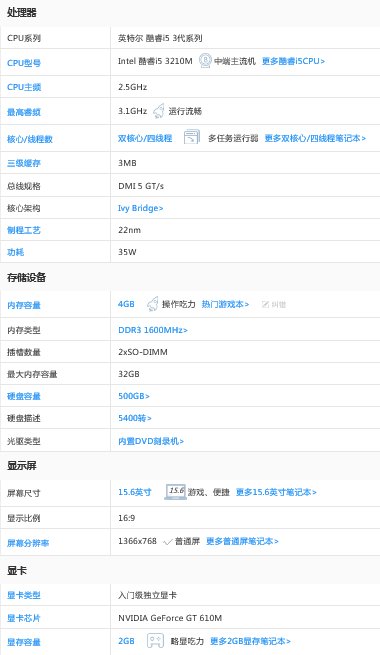Click the 存储设备 section heading

[x=26, y=277]
